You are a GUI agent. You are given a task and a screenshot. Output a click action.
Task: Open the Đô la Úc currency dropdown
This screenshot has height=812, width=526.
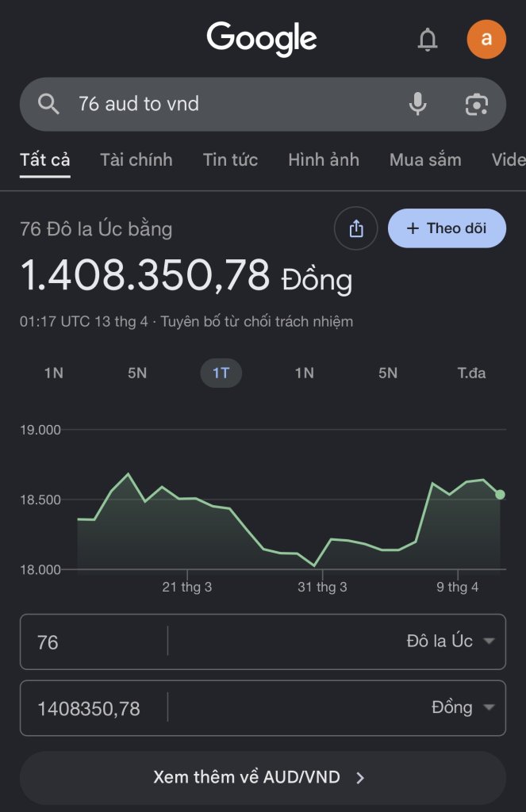point(450,641)
